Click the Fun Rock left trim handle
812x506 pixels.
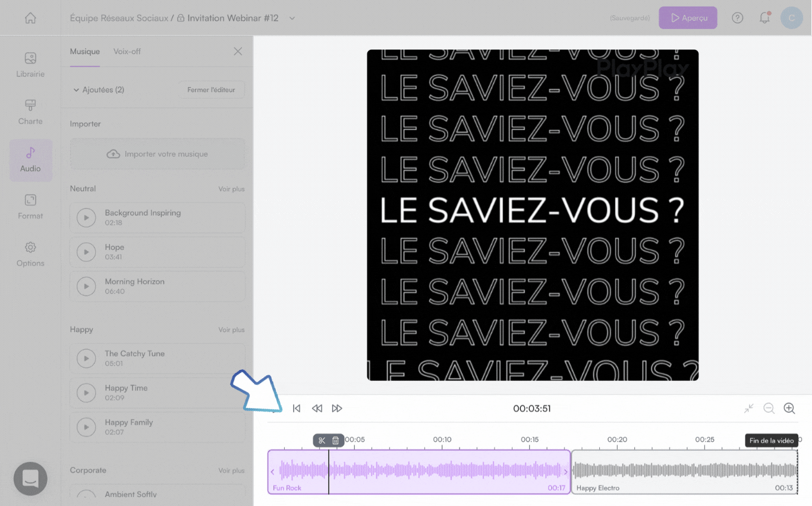(272, 472)
